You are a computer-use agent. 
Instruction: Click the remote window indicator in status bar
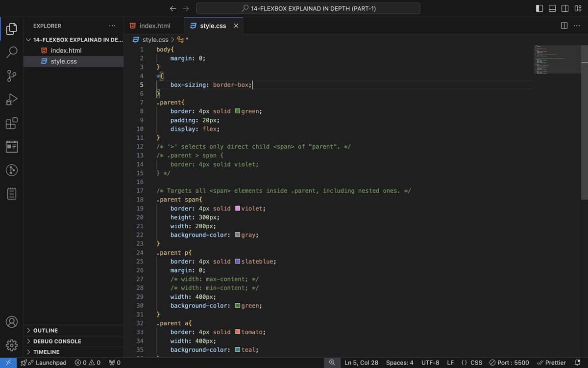[8, 363]
